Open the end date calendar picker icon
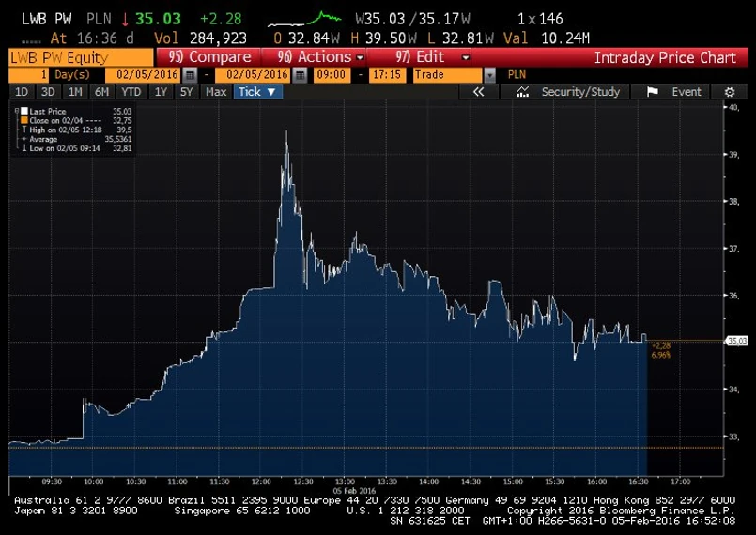The width and height of the screenshot is (756, 535). pyautogui.click(x=301, y=75)
